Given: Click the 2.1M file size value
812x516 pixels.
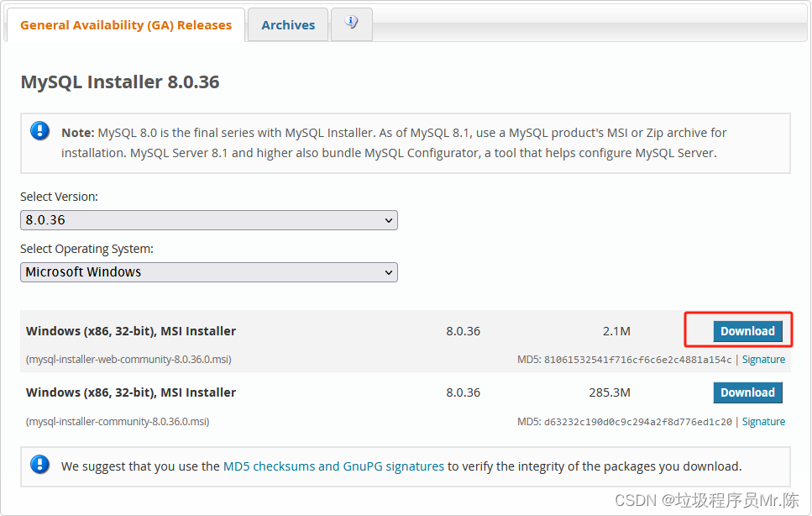Looking at the screenshot, I should 616,331.
